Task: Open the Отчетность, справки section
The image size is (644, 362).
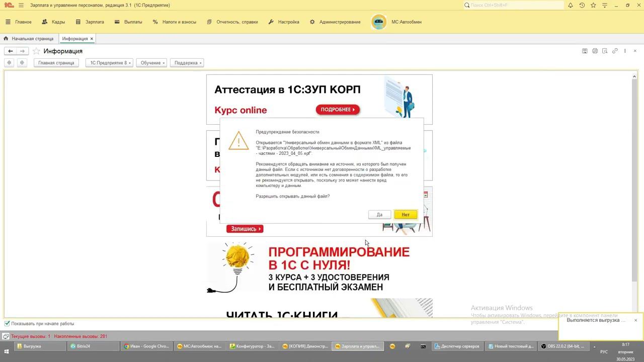Action: (232, 22)
